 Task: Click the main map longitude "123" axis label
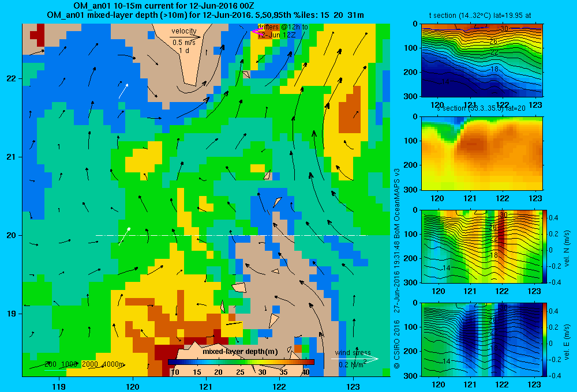coord(353,386)
